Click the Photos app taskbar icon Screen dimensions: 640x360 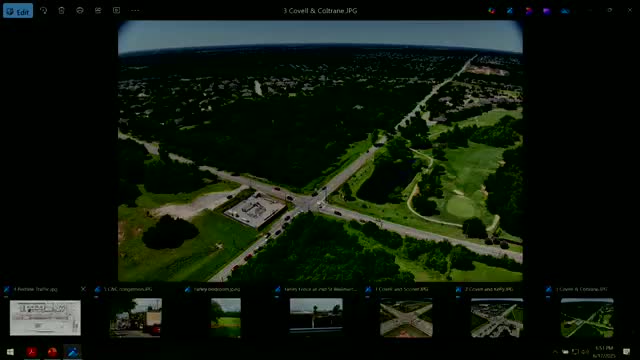73,352
